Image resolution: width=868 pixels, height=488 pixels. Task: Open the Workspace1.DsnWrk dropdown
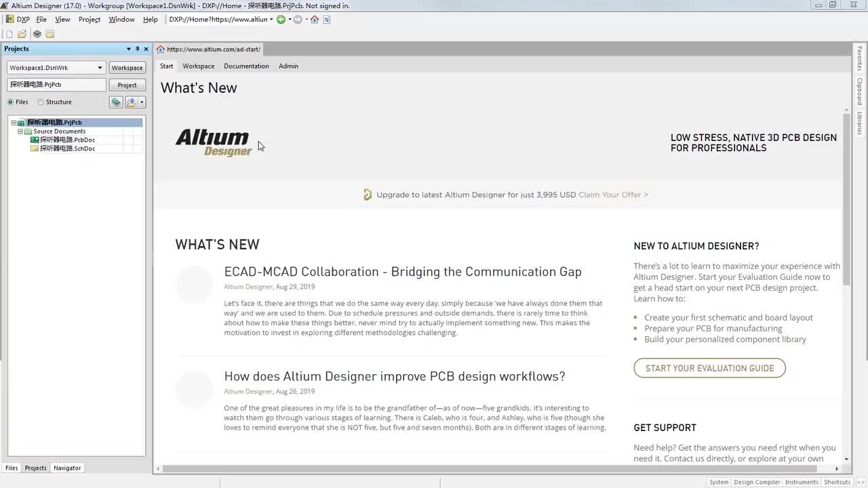[100, 67]
